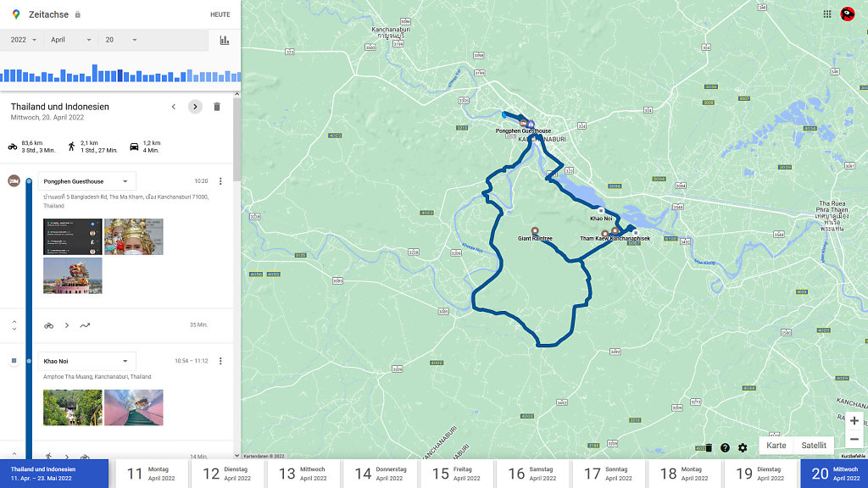Open the April month dropdown

70,40
